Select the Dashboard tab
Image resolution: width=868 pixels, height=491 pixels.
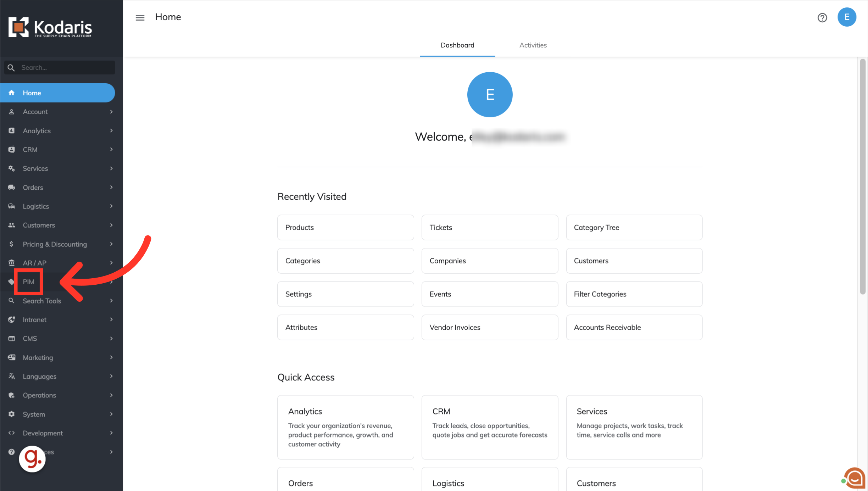(457, 45)
